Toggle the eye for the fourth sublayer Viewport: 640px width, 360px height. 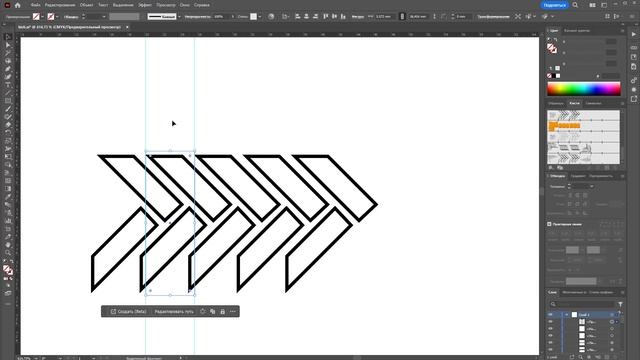pos(551,343)
